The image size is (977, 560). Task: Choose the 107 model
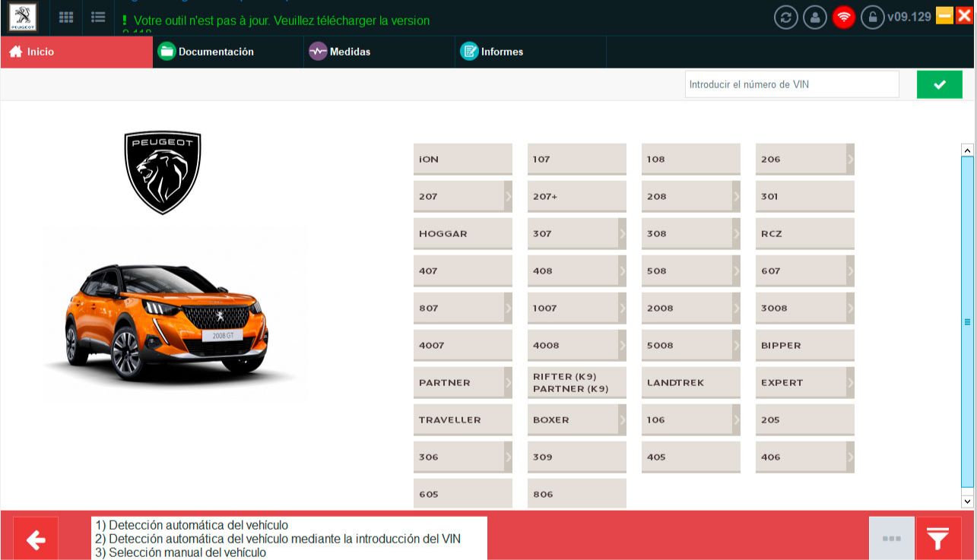[x=577, y=159]
